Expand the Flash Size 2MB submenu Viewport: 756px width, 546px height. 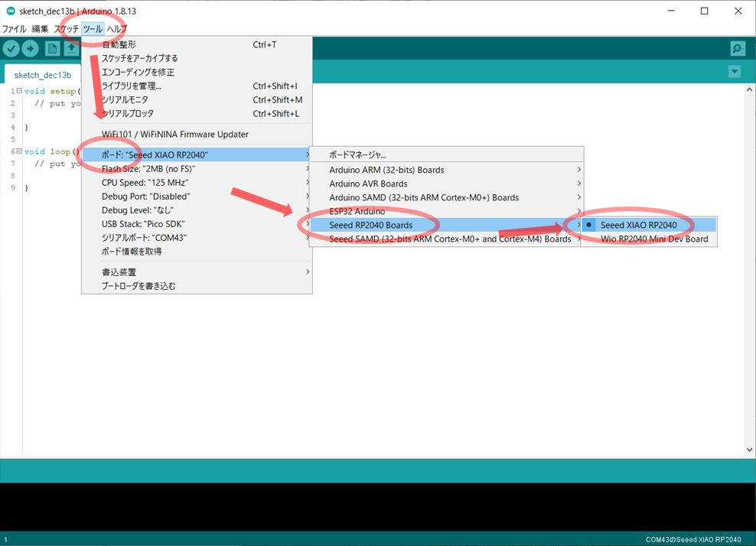[197, 169]
